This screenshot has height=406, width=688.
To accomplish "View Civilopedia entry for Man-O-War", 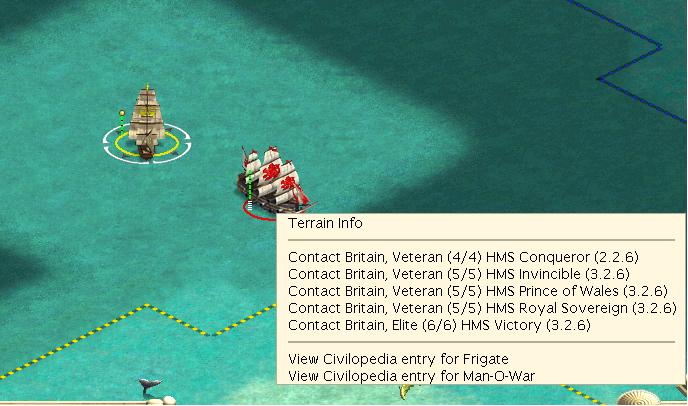I will [412, 376].
